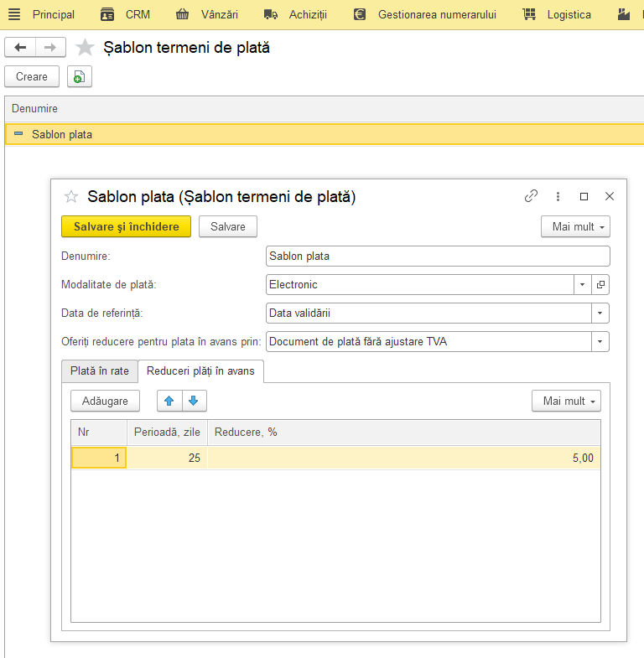Edit the Denumire input field
The width and height of the screenshot is (644, 658).
pos(438,256)
